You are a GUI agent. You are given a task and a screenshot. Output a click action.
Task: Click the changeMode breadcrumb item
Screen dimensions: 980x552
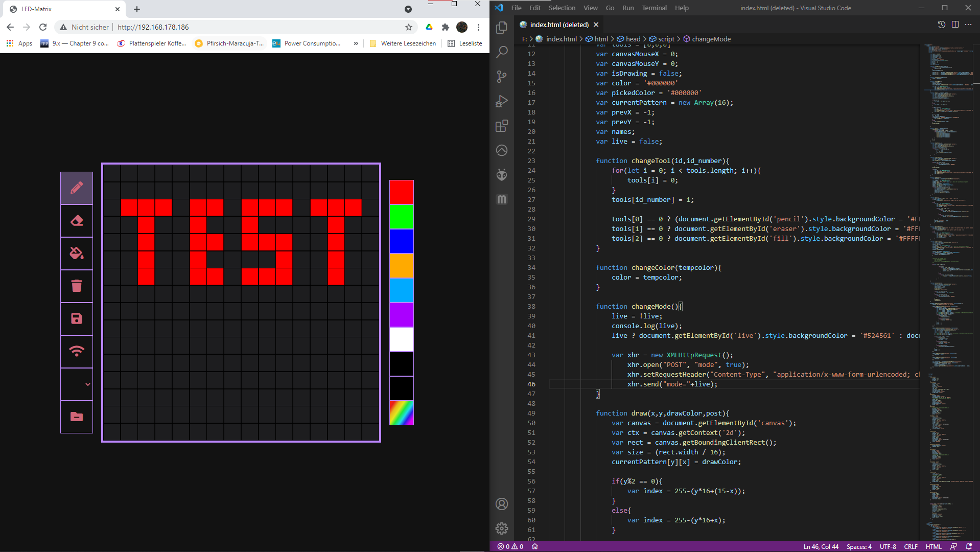[x=711, y=39]
